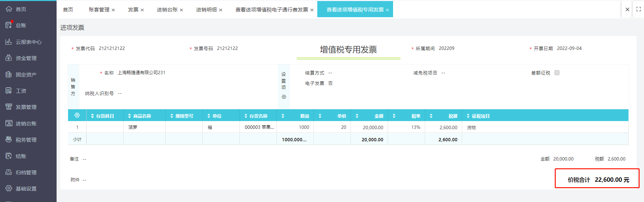
Task: Click the 税务管理 sidebar icon
Action: (9, 139)
